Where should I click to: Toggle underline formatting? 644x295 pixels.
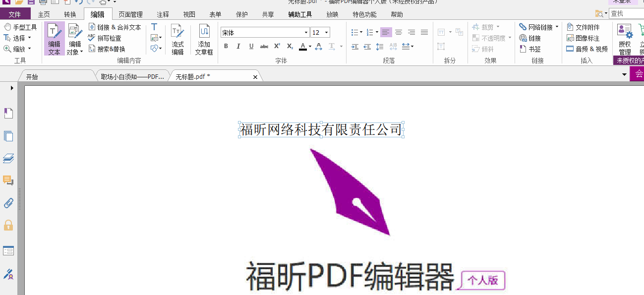(251, 47)
